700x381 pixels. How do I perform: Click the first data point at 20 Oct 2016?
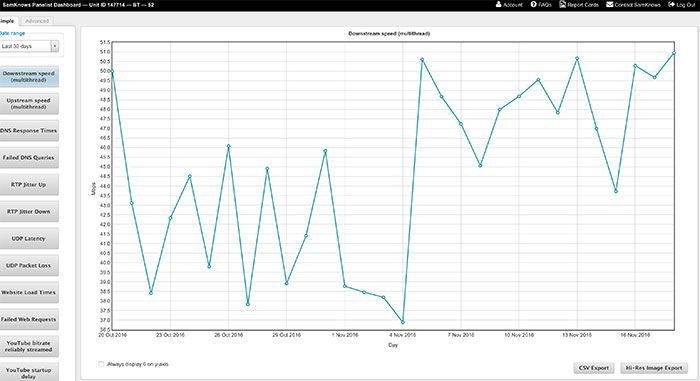112,71
